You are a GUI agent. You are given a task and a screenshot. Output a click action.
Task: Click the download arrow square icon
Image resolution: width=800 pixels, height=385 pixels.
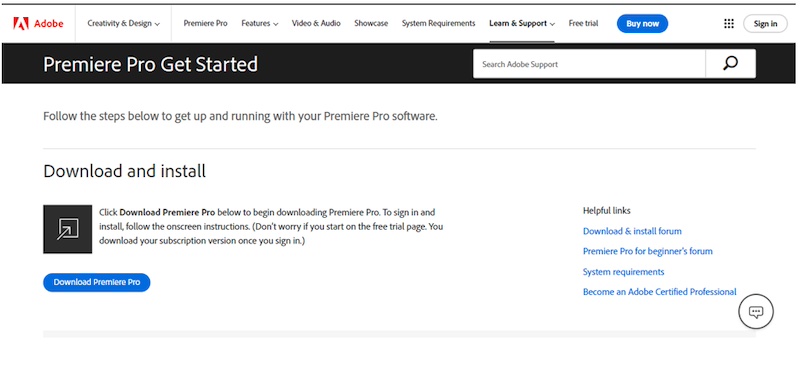[x=67, y=229]
